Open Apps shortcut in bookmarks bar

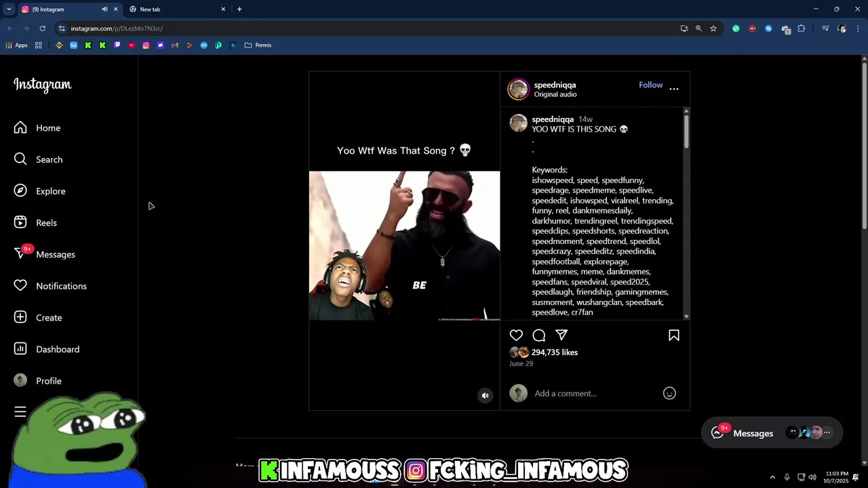click(x=16, y=45)
